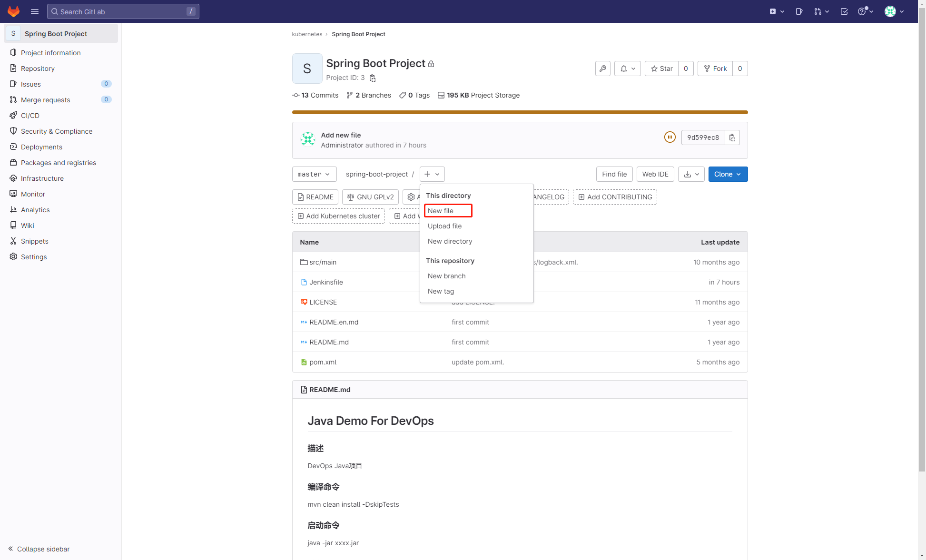Click the Settings gear icon in sidebar

[x=13, y=257]
